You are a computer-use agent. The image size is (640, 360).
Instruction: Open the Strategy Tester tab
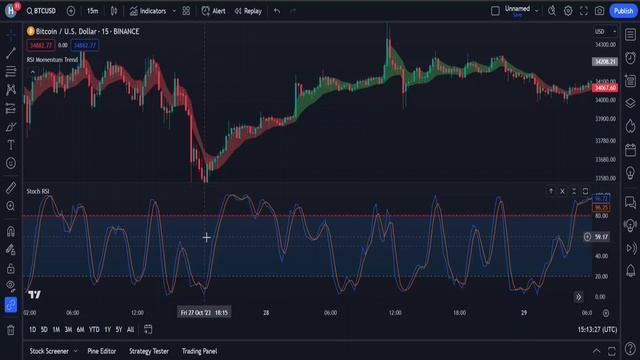149,351
